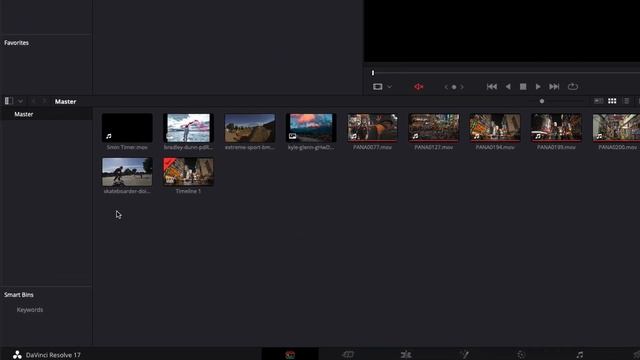Select the Keywords smart bin
Screen dimensions: 640x360
point(30,309)
